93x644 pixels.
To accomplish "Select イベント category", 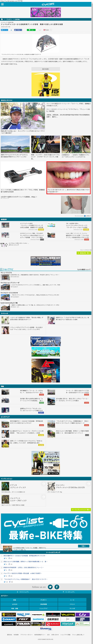I will (72, 604).
